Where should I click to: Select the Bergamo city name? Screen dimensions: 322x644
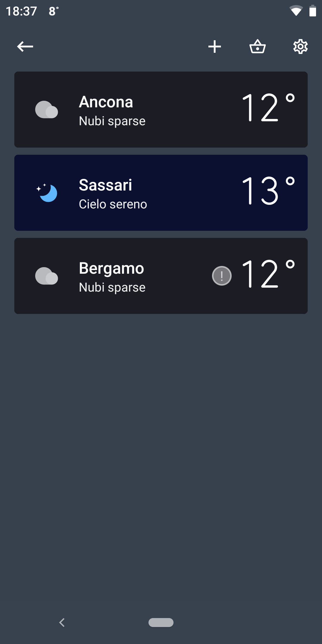[111, 268]
